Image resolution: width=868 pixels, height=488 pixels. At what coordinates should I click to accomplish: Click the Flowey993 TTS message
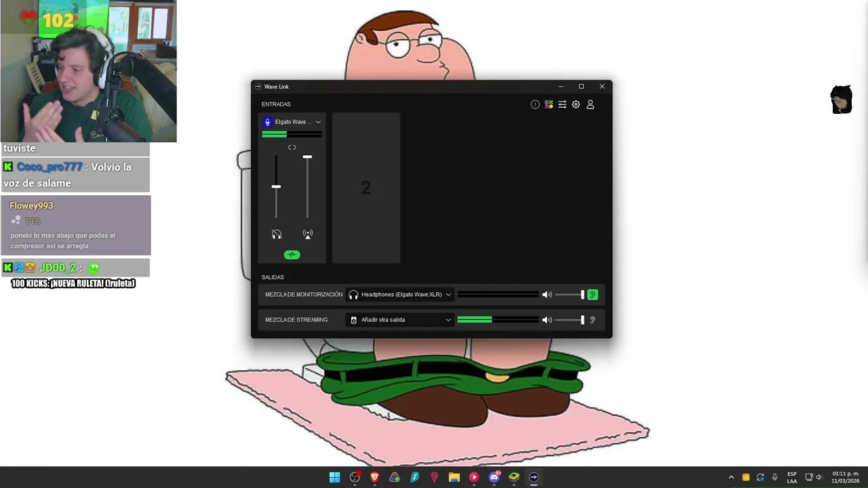click(75, 225)
